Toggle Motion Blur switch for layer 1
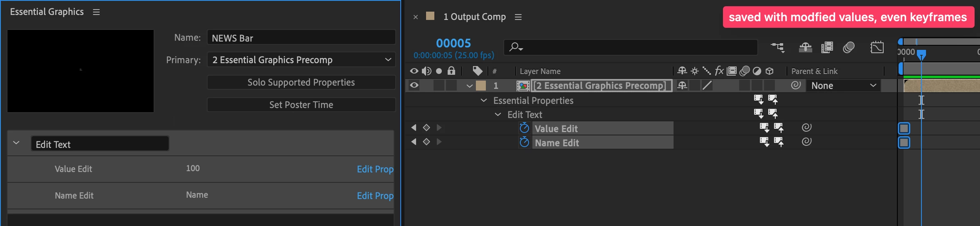Image resolution: width=980 pixels, height=226 pixels. 745,85
